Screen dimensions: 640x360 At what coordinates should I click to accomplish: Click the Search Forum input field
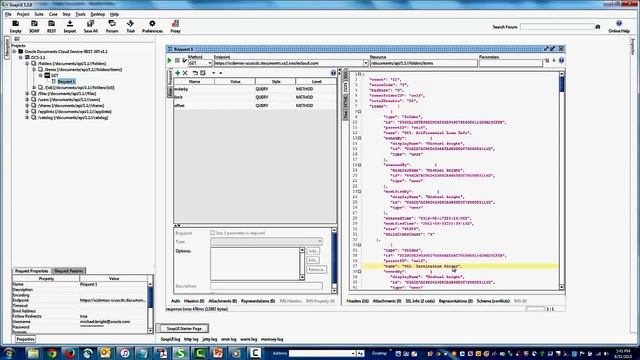[x=557, y=27]
